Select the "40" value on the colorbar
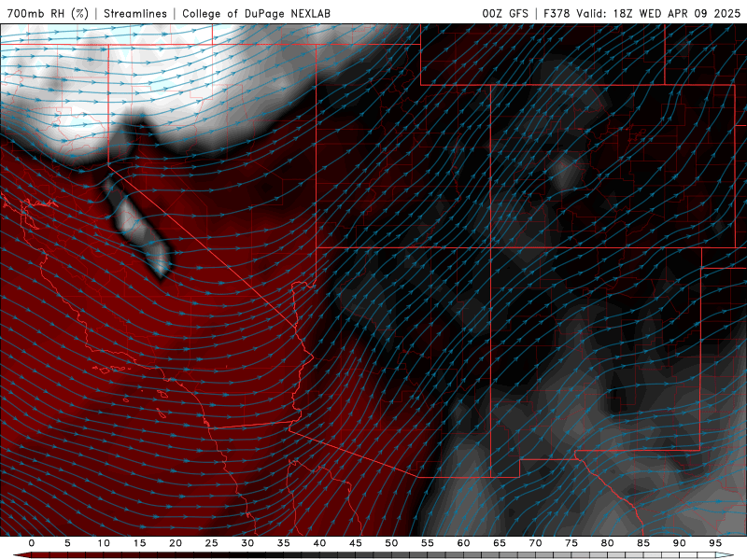This screenshot has height=560, width=747. click(319, 543)
